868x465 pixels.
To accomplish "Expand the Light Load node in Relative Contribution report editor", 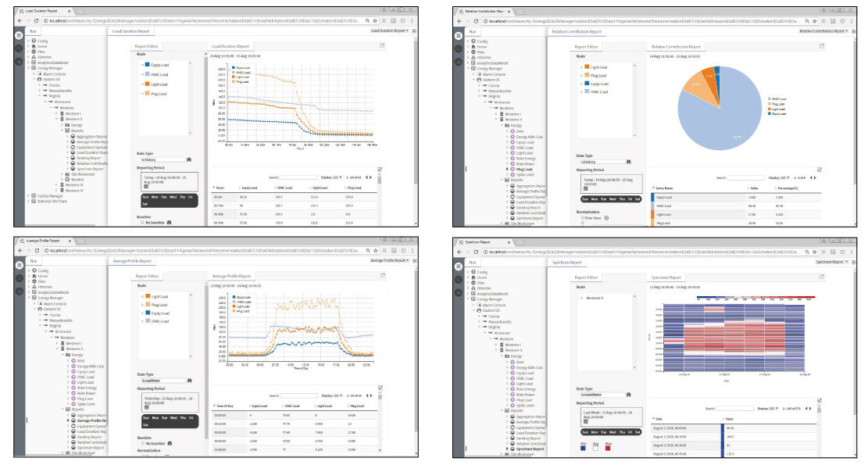I will [x=581, y=67].
